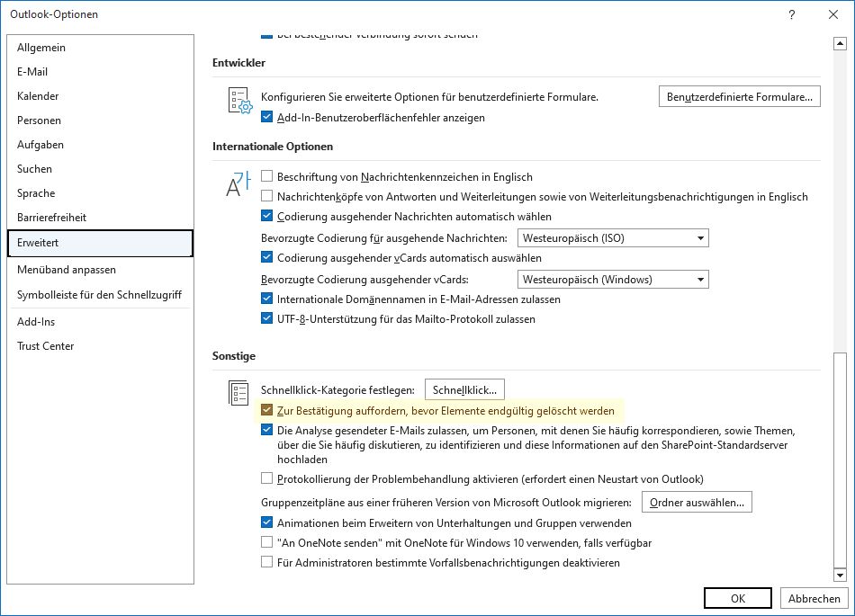Click the Benutzerdefinierte Formulare button
855x616 pixels.
(740, 97)
